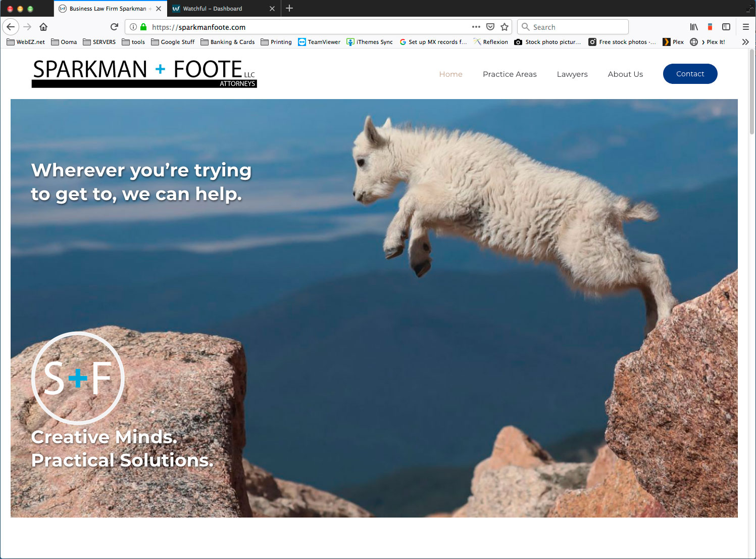756x559 pixels.
Task: Click the Home icon in the toolbar
Action: pyautogui.click(x=43, y=27)
